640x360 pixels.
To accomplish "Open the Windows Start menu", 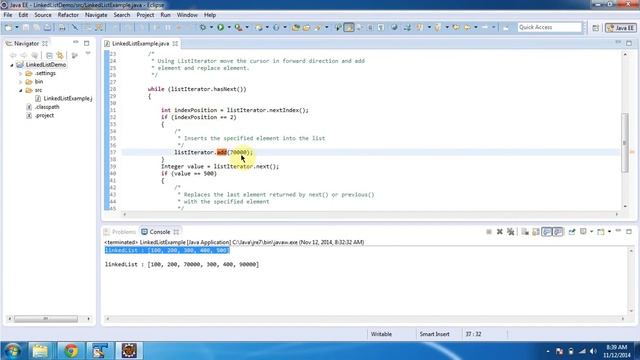I will point(13,351).
